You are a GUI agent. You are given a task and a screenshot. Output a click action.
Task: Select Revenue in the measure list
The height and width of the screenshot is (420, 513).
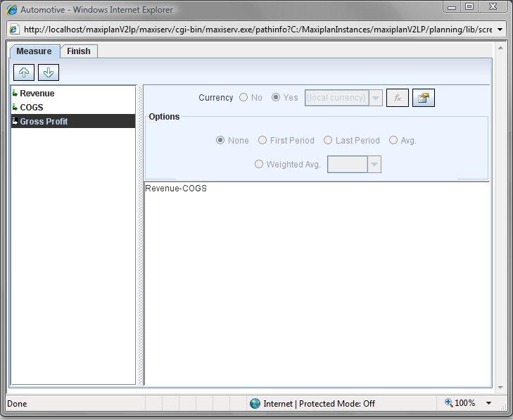pyautogui.click(x=37, y=94)
